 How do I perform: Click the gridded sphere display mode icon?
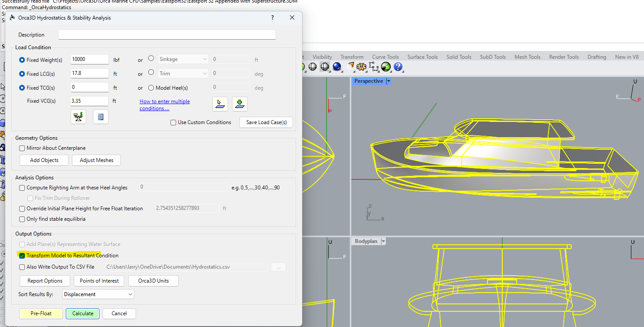pos(324,67)
